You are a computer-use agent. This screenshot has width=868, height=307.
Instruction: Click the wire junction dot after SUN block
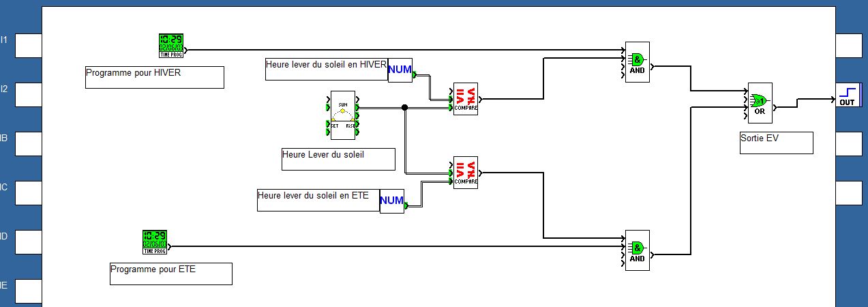(404, 107)
